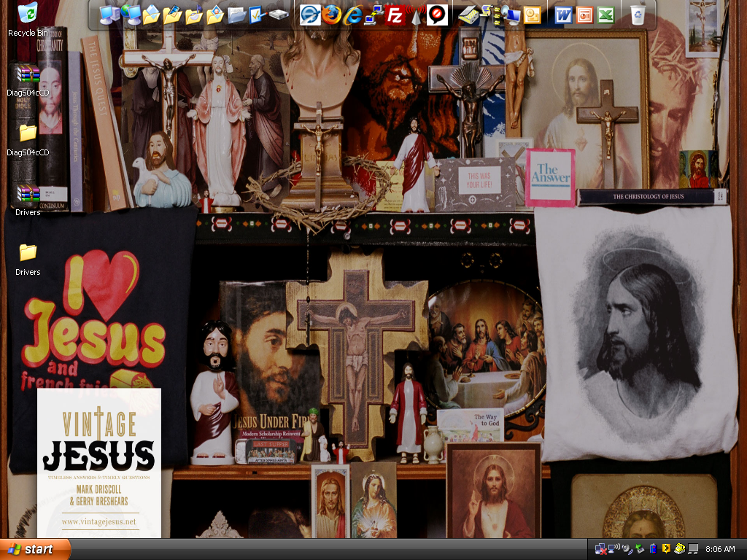Open network connections dock icon
The image size is (747, 560).
pyautogui.click(x=374, y=15)
